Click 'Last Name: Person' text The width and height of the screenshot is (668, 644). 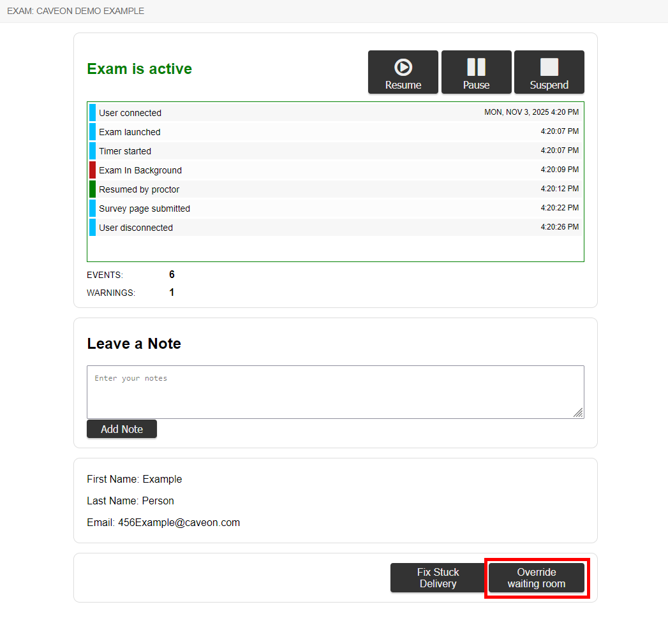pos(130,501)
